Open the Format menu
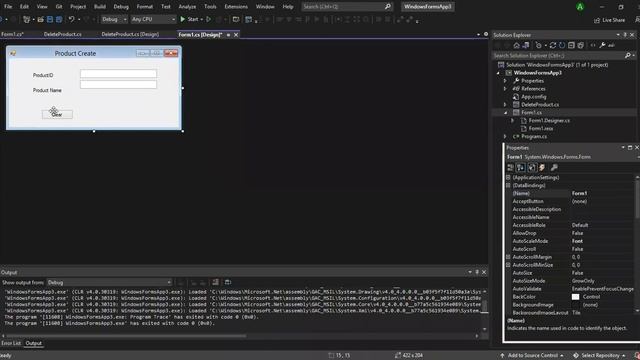This screenshot has height=360, width=640. click(144, 7)
